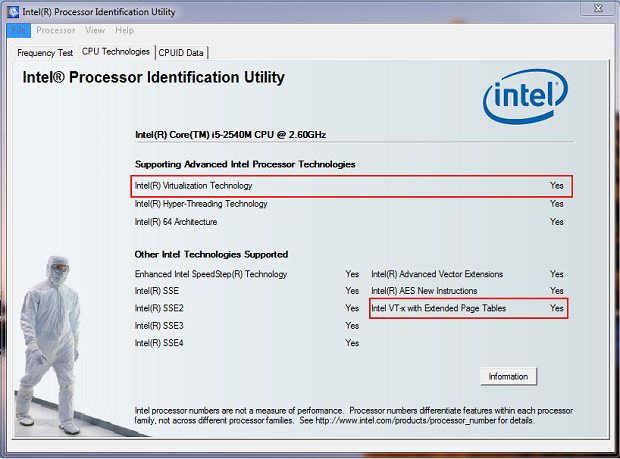
Task: Open the View menu
Action: pos(95,30)
